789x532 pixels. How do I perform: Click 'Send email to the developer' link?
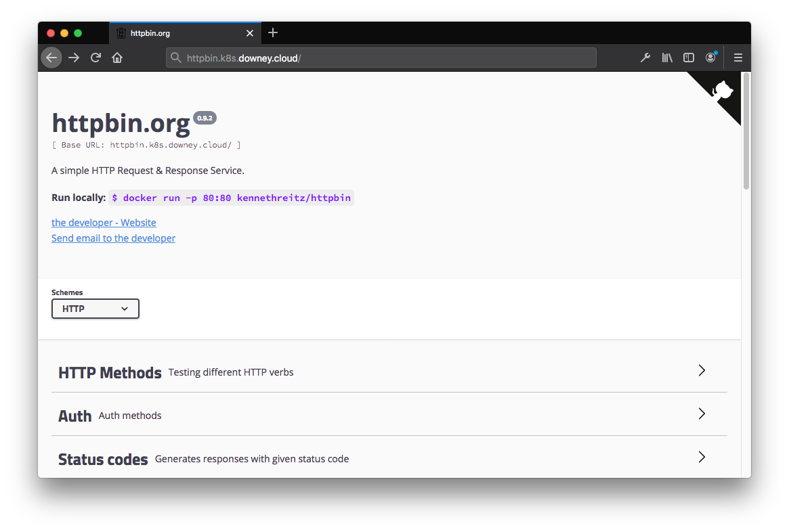coord(113,238)
